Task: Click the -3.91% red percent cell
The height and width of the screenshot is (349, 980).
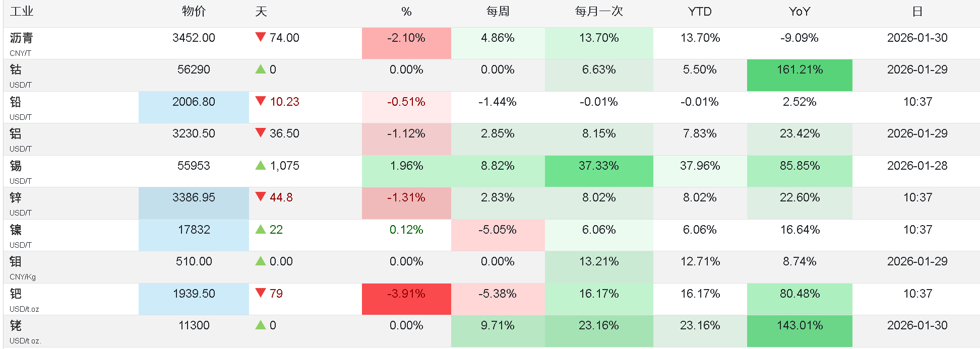Action: (406, 294)
